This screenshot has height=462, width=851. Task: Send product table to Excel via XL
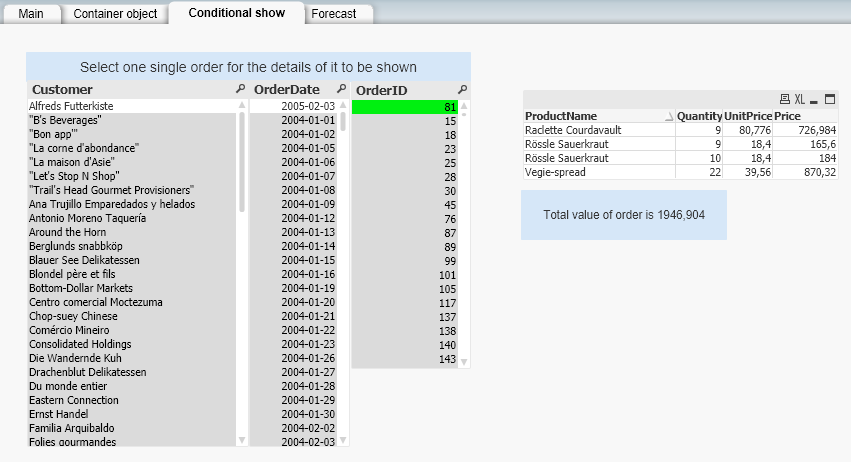coord(800,100)
